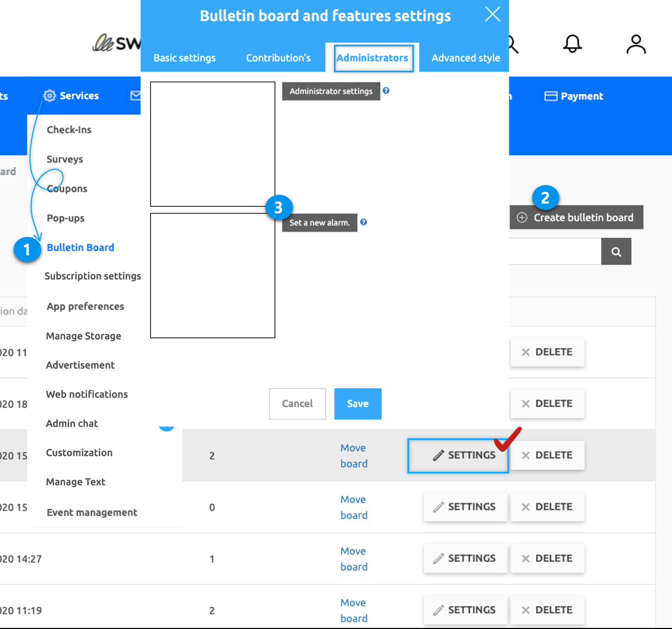Click help icon beside Set a new alarm
This screenshot has width=672, height=629.
coord(364,222)
